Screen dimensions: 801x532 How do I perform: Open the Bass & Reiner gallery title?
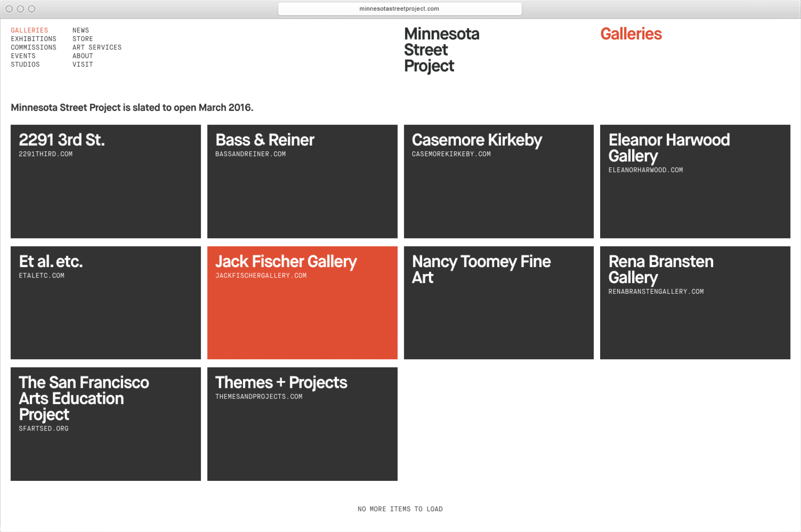(x=265, y=140)
